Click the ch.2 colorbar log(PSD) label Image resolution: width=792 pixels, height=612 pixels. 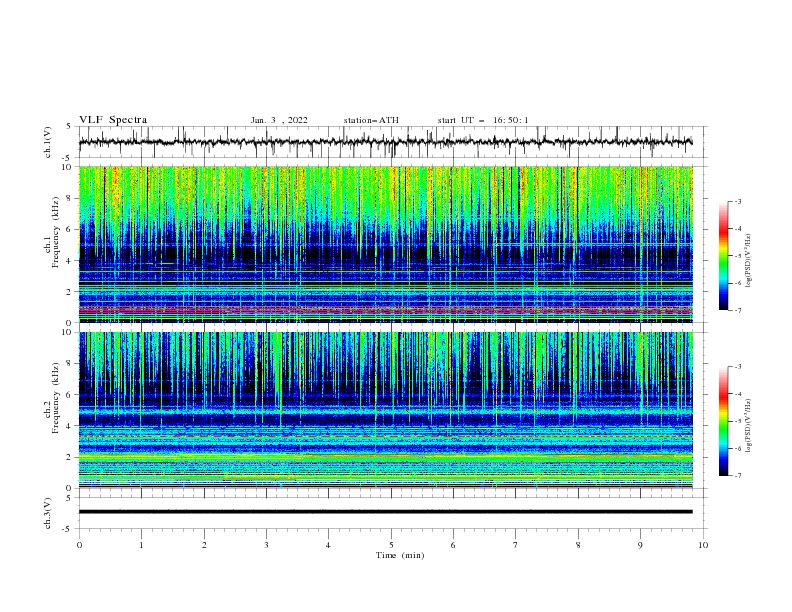(749, 426)
